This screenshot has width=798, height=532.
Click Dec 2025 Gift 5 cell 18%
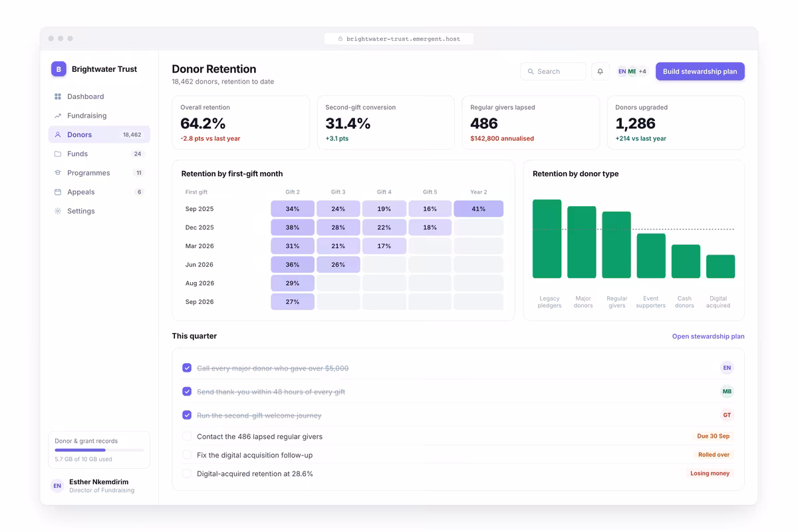click(430, 227)
